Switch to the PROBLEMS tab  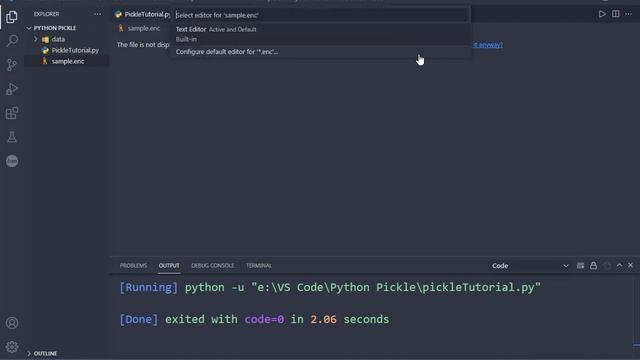click(x=133, y=265)
